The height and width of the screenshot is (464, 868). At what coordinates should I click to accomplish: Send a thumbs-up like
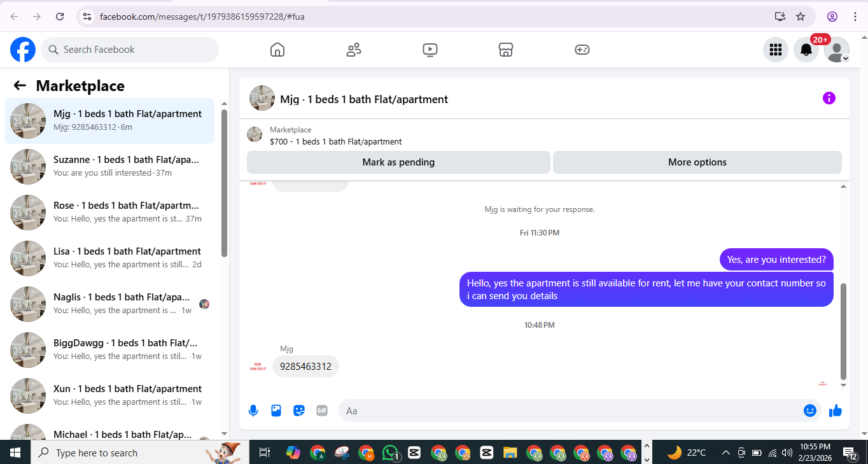tap(836, 411)
